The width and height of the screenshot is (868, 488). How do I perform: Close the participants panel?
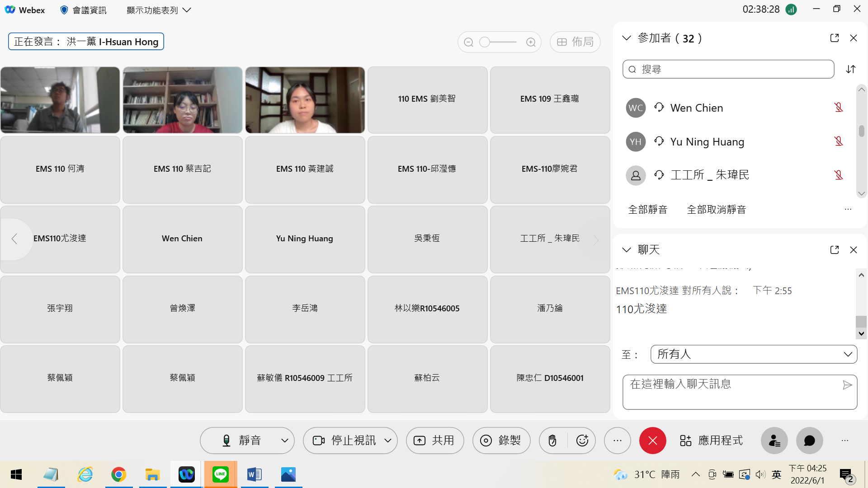pos(854,38)
